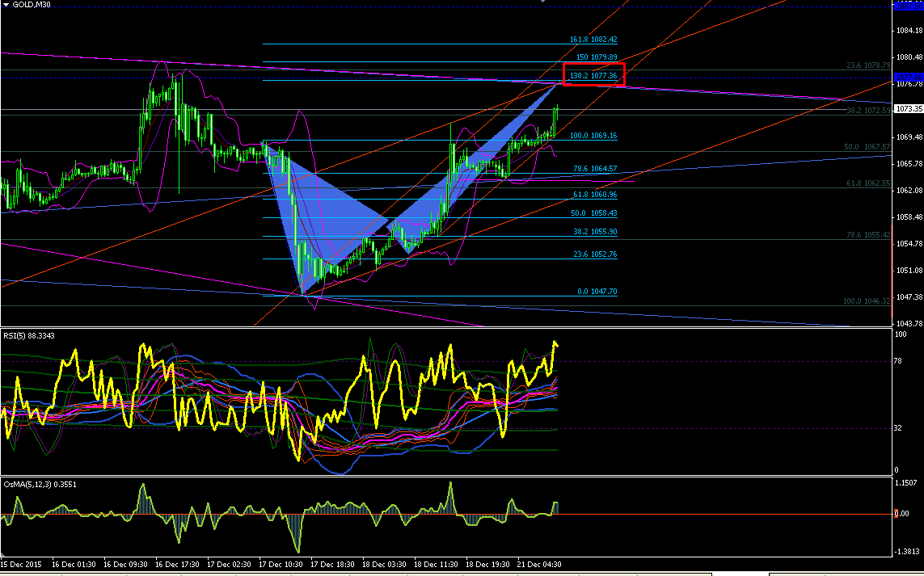Click the 100.0 1069.16 Fibonacci label

point(593,136)
